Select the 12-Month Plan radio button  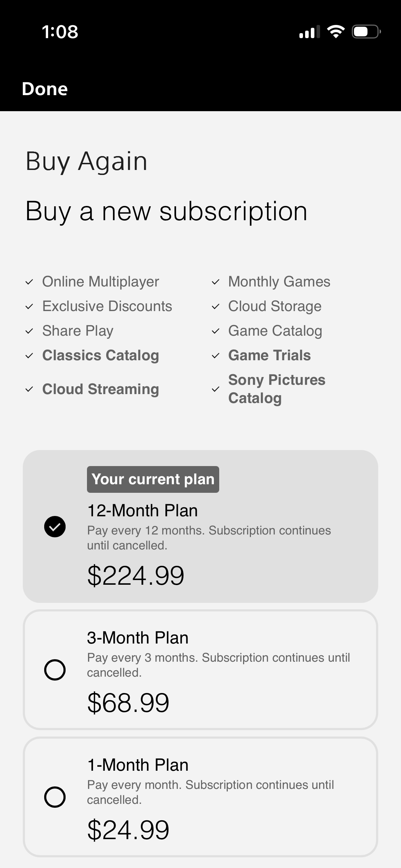click(55, 526)
